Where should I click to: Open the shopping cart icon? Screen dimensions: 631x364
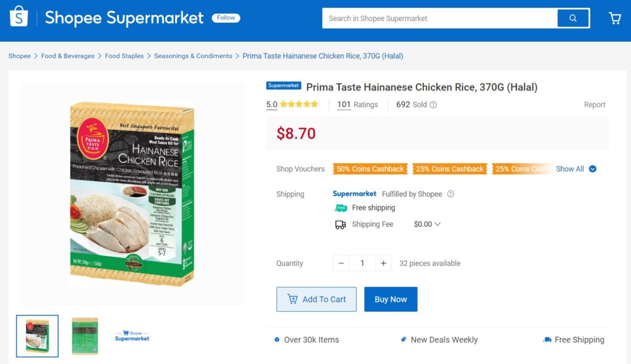[x=614, y=18]
